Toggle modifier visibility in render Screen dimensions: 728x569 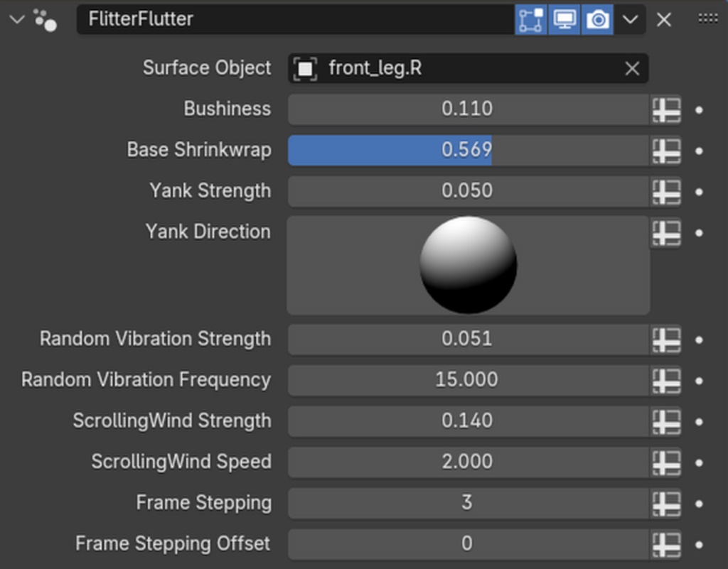(x=598, y=19)
